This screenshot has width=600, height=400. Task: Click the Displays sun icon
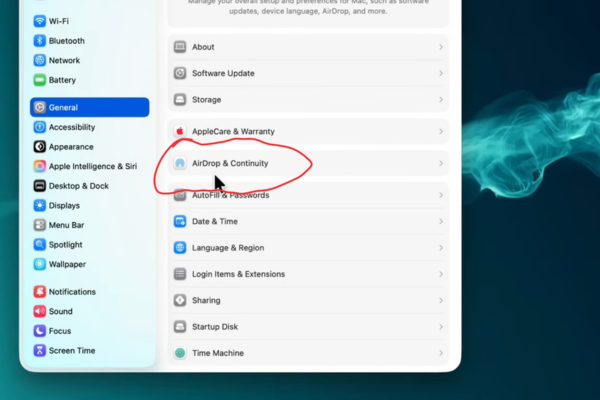[x=39, y=205]
